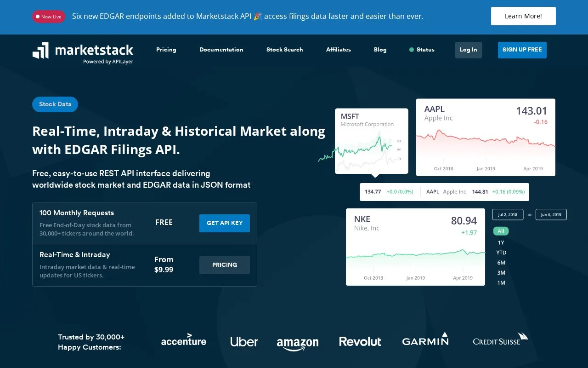Select the 6M range filter

501,263
